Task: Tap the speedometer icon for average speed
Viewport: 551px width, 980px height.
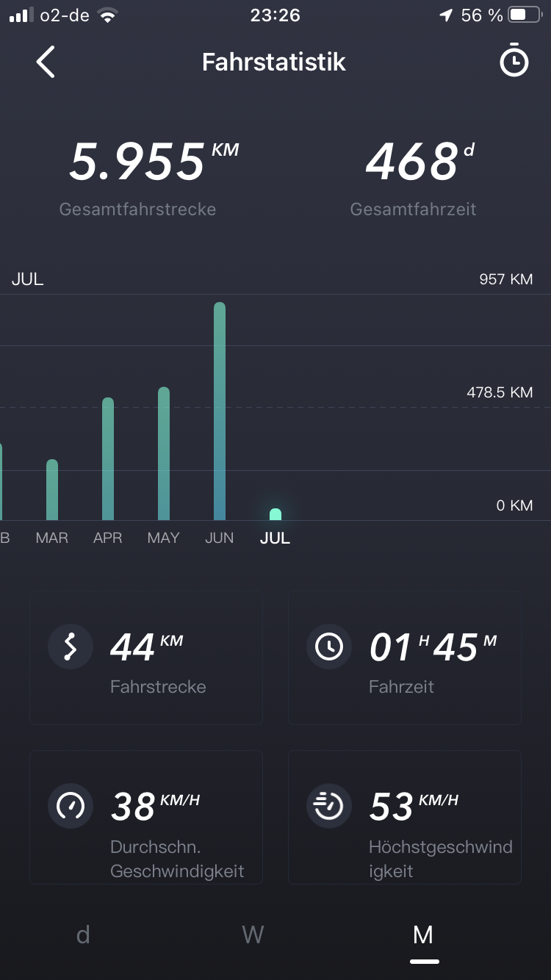Action: (71, 807)
